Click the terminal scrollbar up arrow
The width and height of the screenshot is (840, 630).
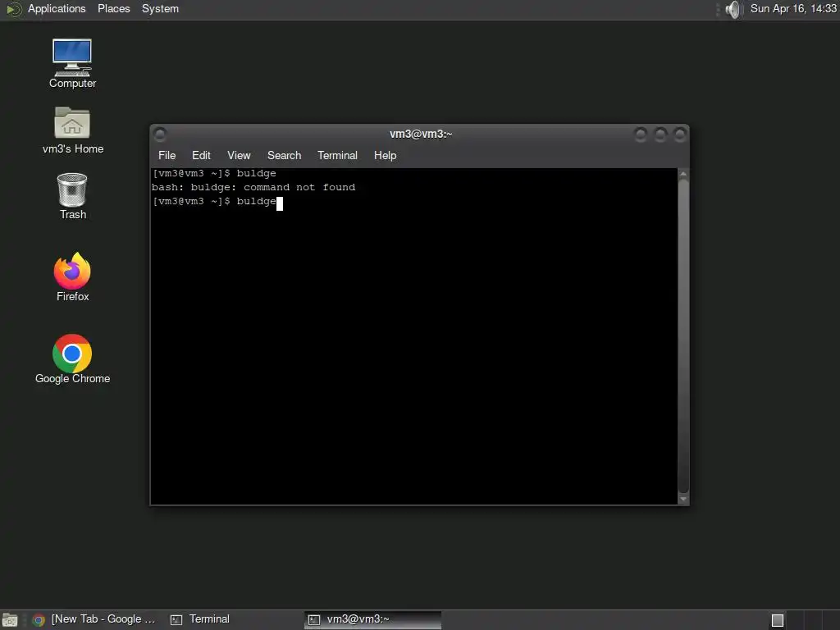683,174
